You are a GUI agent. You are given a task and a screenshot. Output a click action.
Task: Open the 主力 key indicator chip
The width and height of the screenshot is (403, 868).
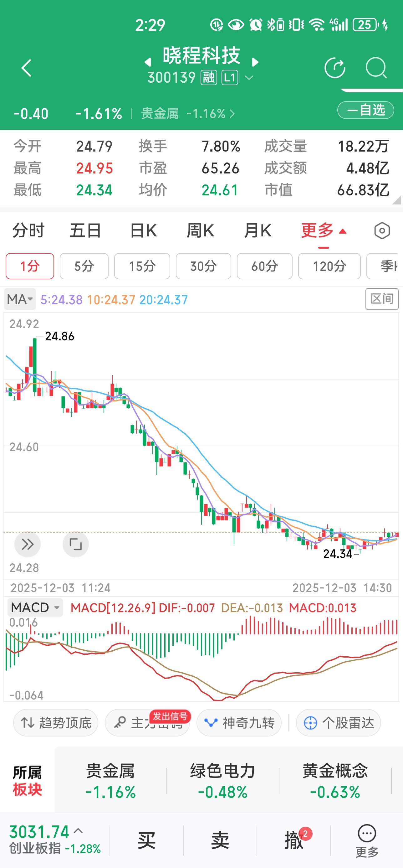(x=147, y=723)
